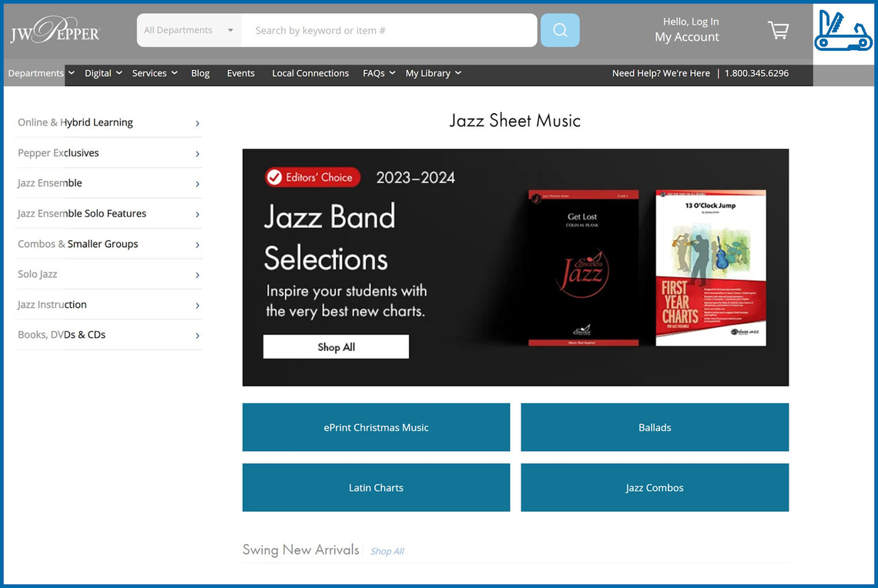
Task: Follow the Swing New Arrivals Shop All link
Action: [x=387, y=552]
